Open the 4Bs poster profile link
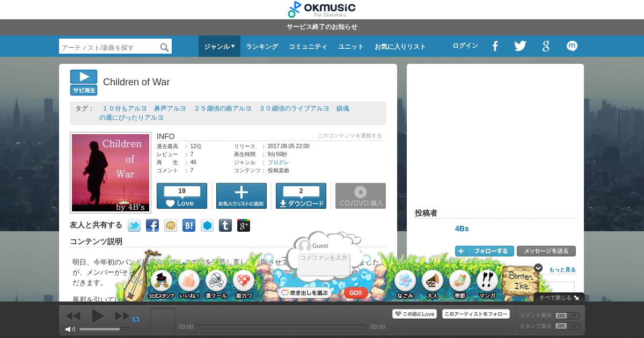The height and width of the screenshot is (338, 644). [462, 229]
